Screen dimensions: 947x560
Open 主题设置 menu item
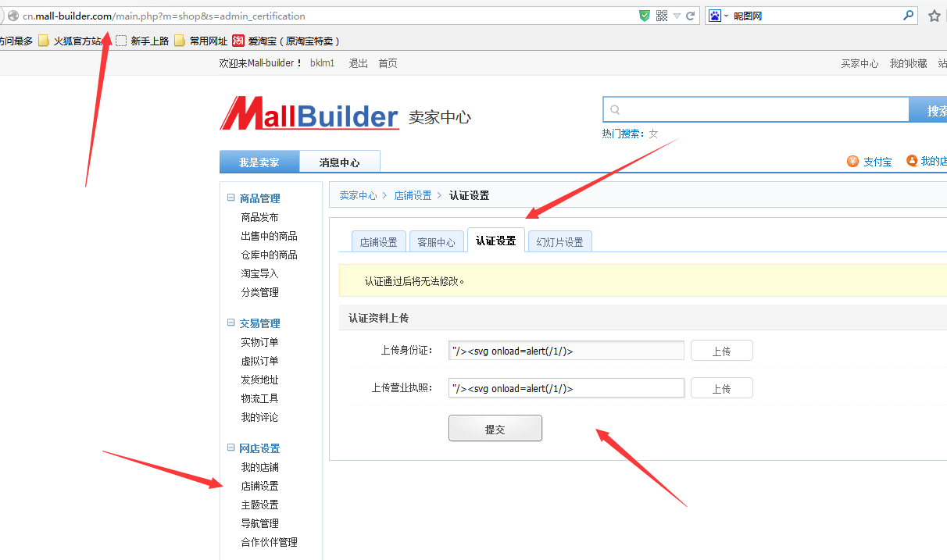point(259,505)
